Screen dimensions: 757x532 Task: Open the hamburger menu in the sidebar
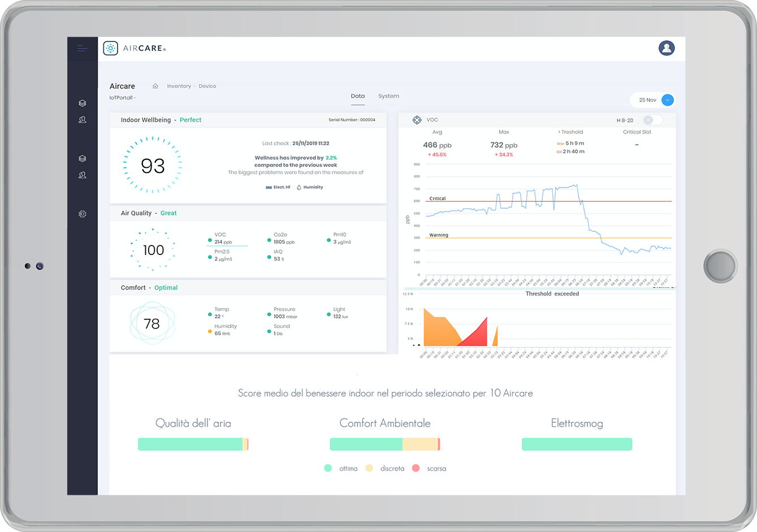82,49
